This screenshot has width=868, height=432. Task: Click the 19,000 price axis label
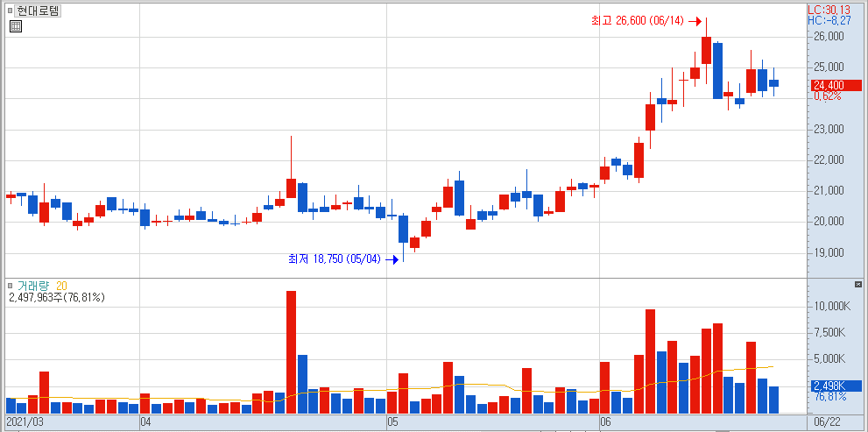[x=828, y=252]
